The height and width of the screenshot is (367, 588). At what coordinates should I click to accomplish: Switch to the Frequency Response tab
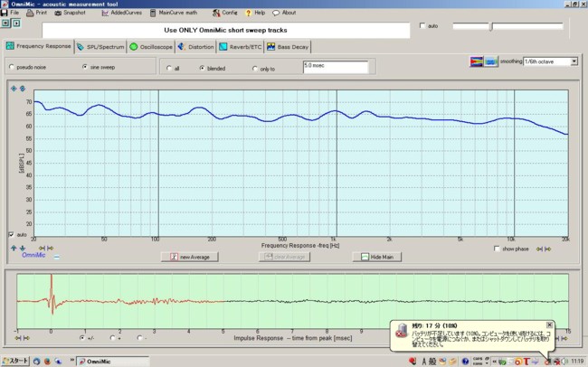click(x=39, y=46)
